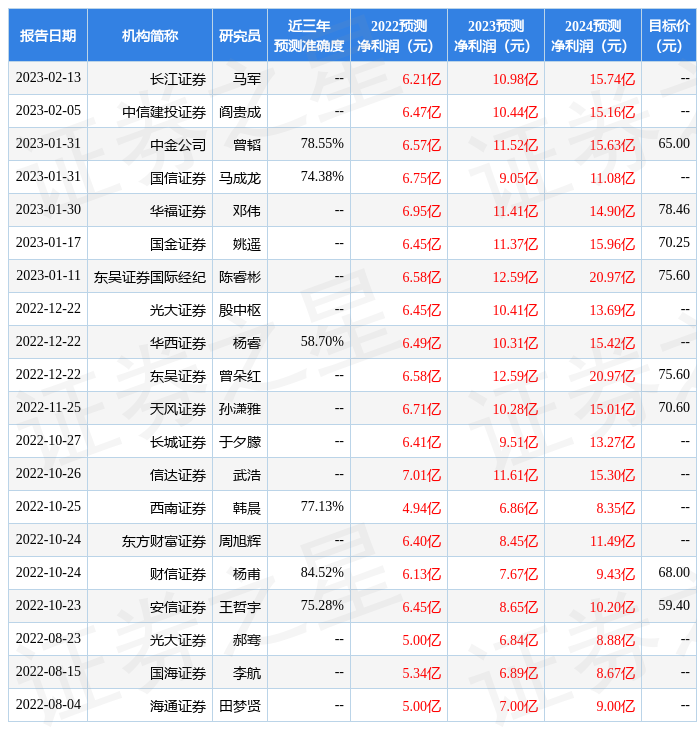Select the 目标价 column header
Viewport: 697px width, 730px height.
pyautogui.click(x=669, y=36)
